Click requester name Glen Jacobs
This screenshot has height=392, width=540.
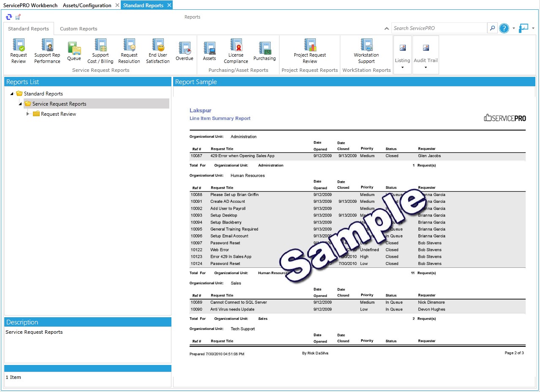click(x=429, y=156)
